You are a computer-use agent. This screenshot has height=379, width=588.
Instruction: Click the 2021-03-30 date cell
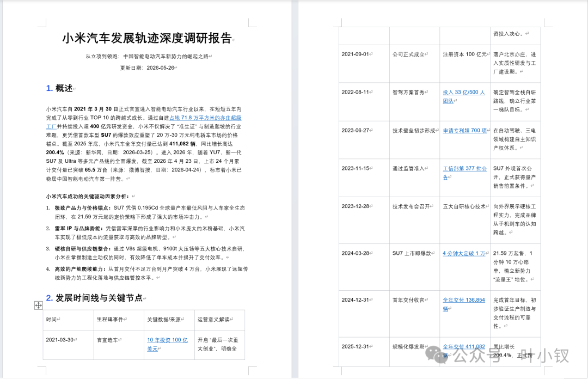pos(68,345)
